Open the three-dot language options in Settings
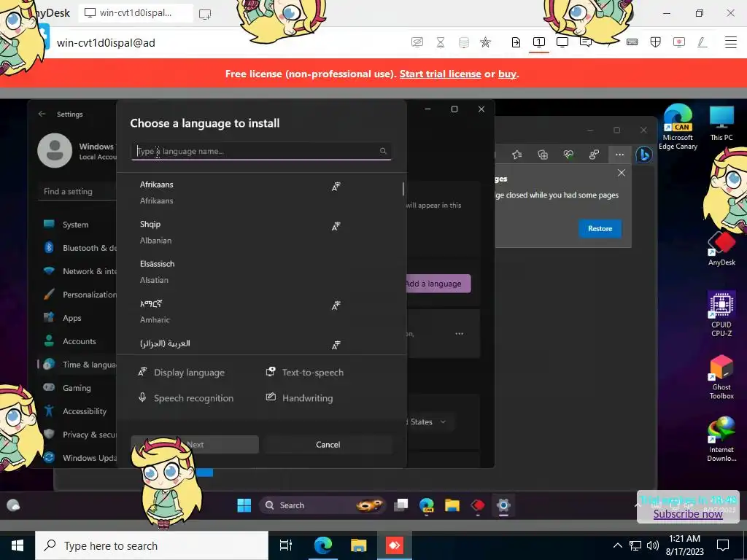747x560 pixels. [460, 333]
